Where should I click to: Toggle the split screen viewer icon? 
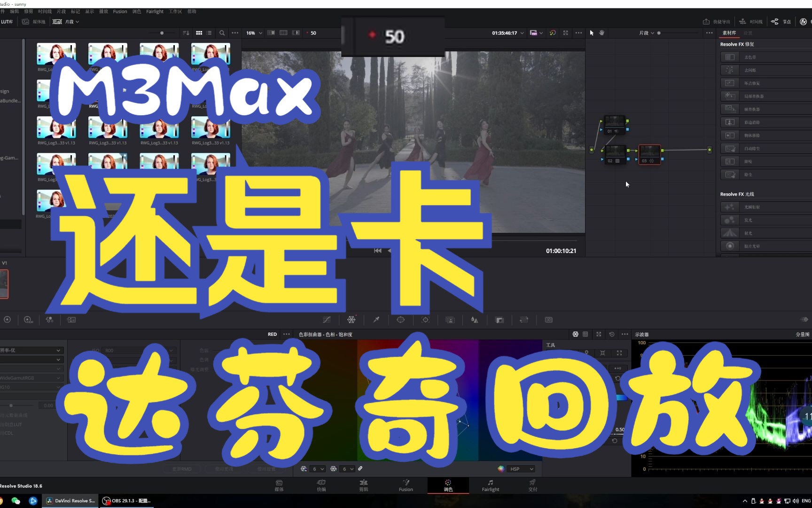coord(283,33)
